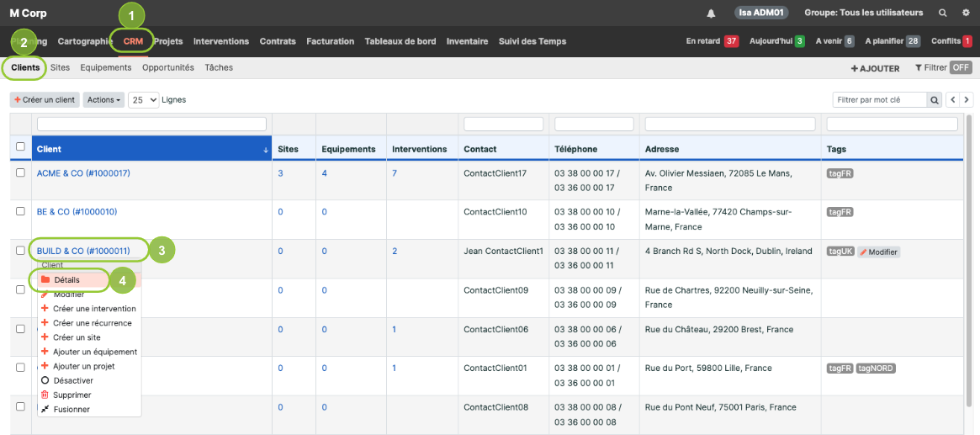
Task: Open the Isa ADM01 user badge
Action: tap(760, 13)
